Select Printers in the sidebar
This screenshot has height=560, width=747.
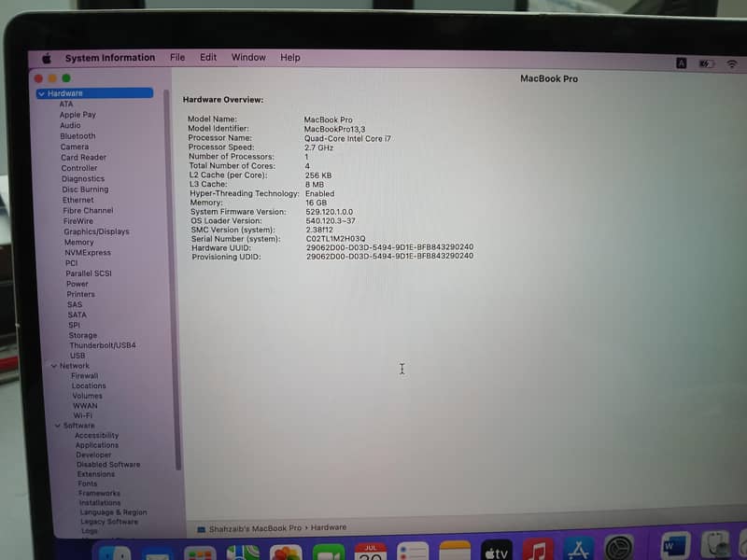pos(80,294)
